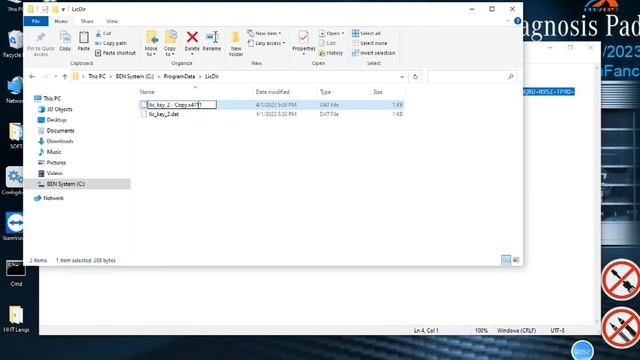Open Desktop in navigation pane
The height and width of the screenshot is (360, 640).
tap(56, 120)
